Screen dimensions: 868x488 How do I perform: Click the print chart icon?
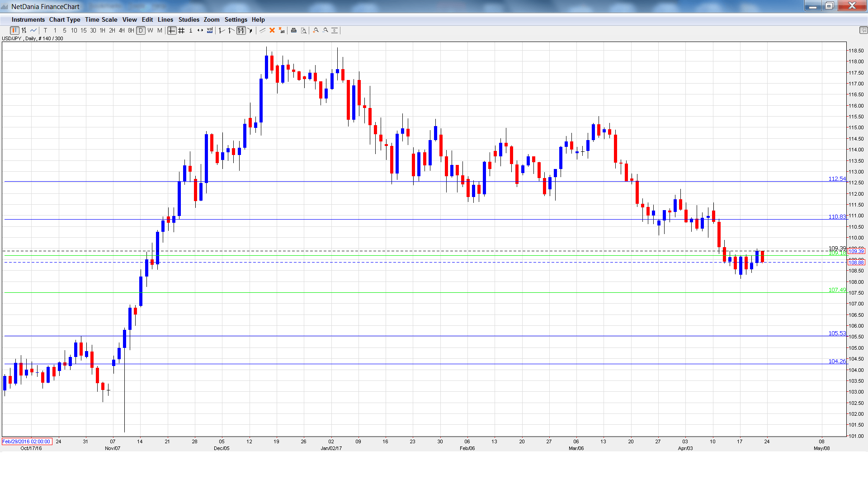coord(293,30)
